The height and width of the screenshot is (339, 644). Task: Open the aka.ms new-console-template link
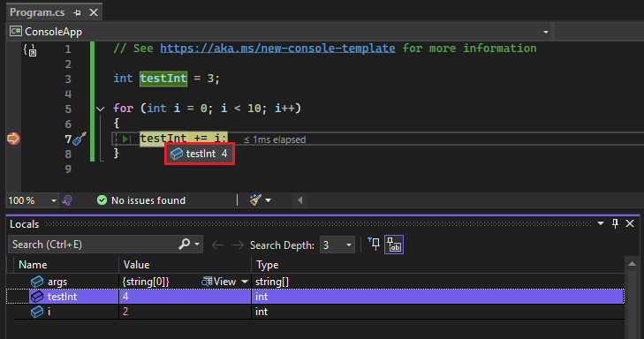point(277,49)
